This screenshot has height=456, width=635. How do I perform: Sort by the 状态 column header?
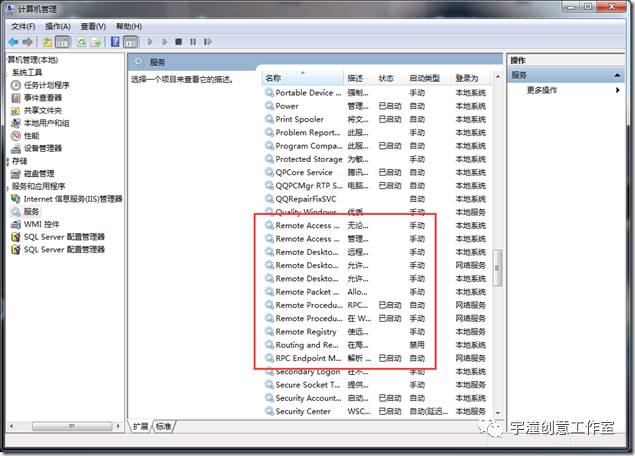(390, 78)
